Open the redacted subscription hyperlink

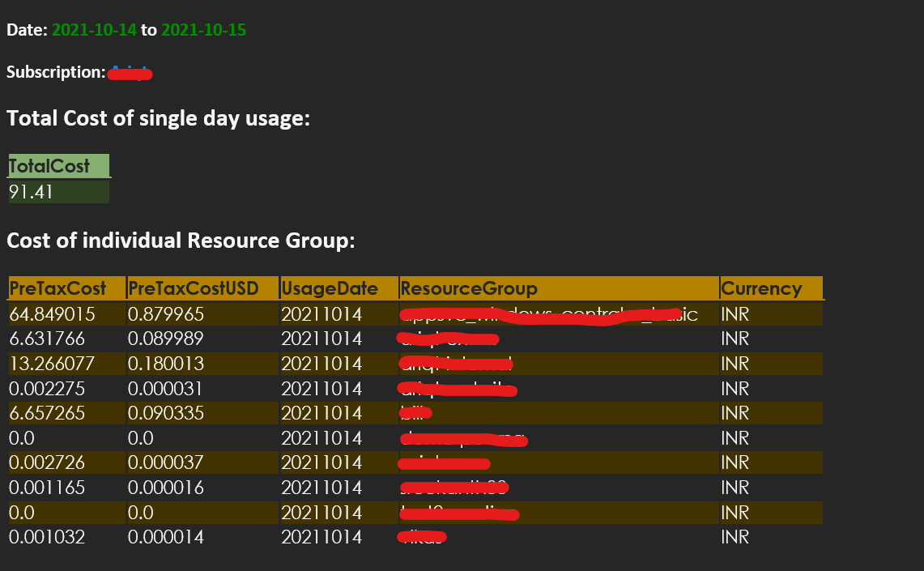[130, 73]
